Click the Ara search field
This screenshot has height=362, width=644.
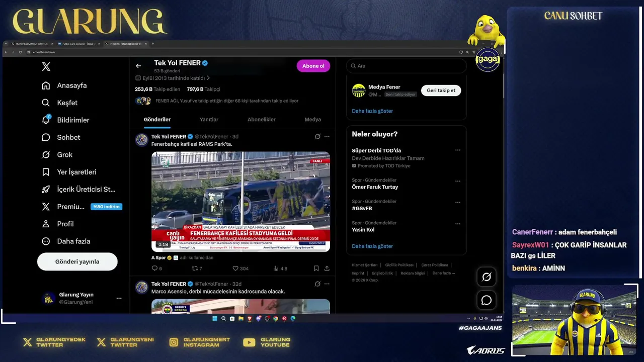coord(406,66)
